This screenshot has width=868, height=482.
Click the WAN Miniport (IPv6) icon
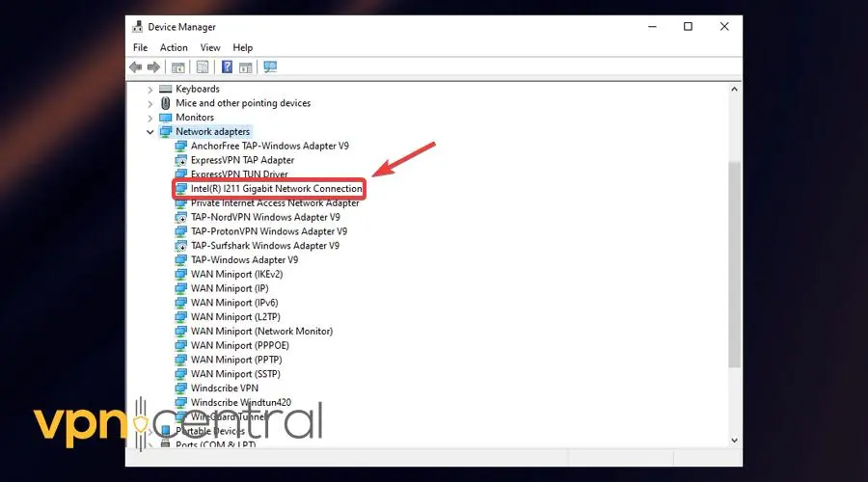click(x=181, y=303)
